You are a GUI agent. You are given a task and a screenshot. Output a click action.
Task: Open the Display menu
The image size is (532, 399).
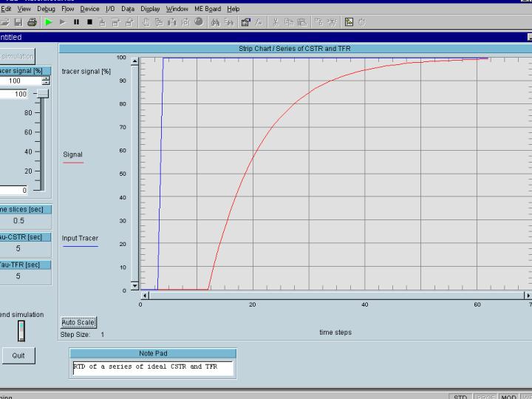(x=150, y=9)
